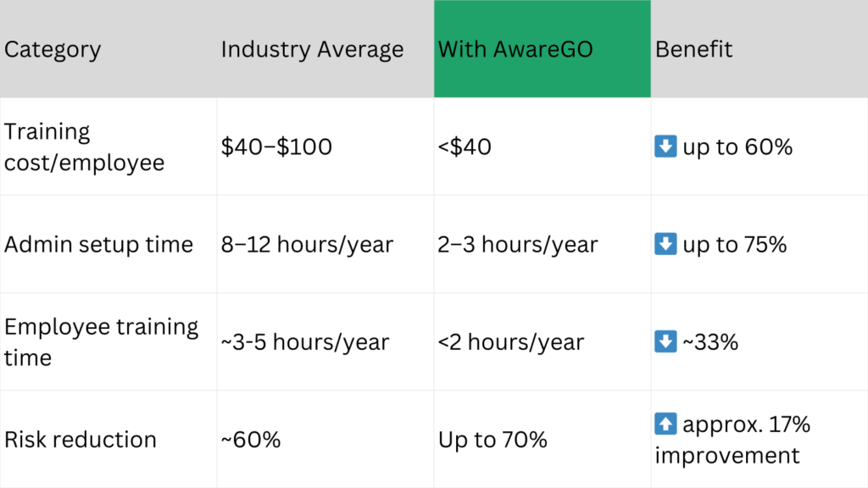Click the up arrow beside "approx. 17%"

click(666, 424)
